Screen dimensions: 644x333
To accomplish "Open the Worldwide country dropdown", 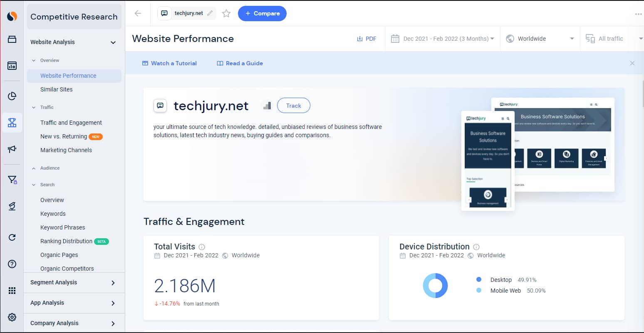I will tap(540, 39).
